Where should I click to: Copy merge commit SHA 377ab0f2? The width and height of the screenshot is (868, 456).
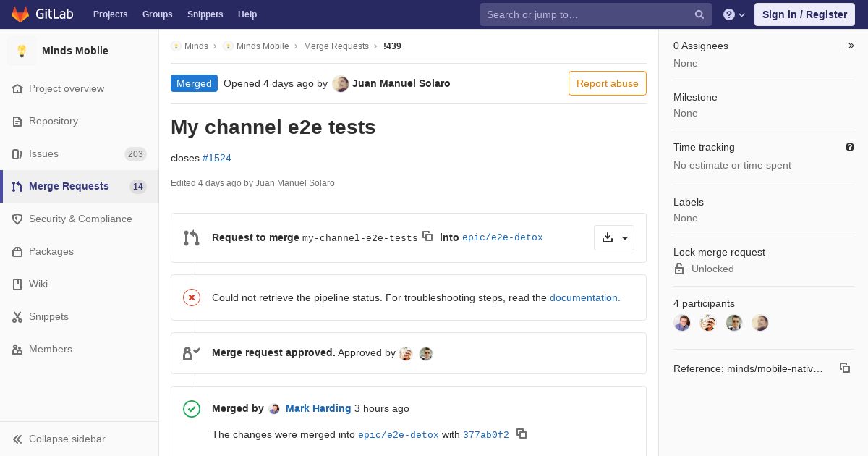522,434
